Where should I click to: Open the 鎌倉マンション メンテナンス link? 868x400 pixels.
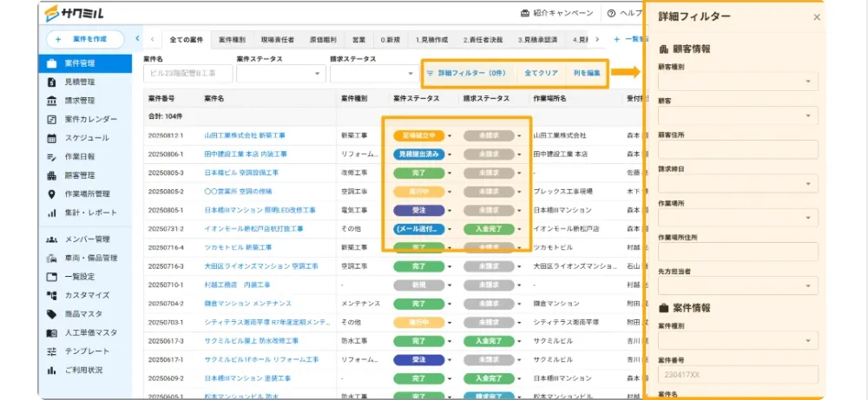pyautogui.click(x=247, y=304)
